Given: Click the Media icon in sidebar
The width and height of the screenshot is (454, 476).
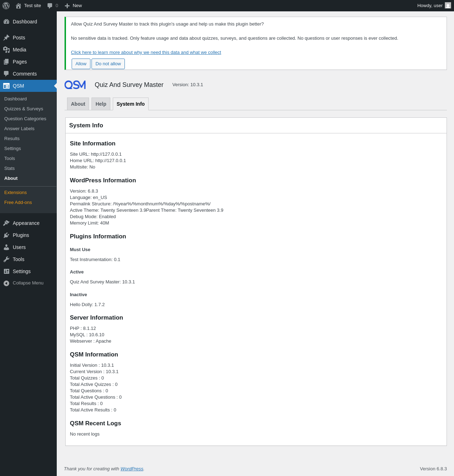Looking at the screenshot, I should pos(6,50).
